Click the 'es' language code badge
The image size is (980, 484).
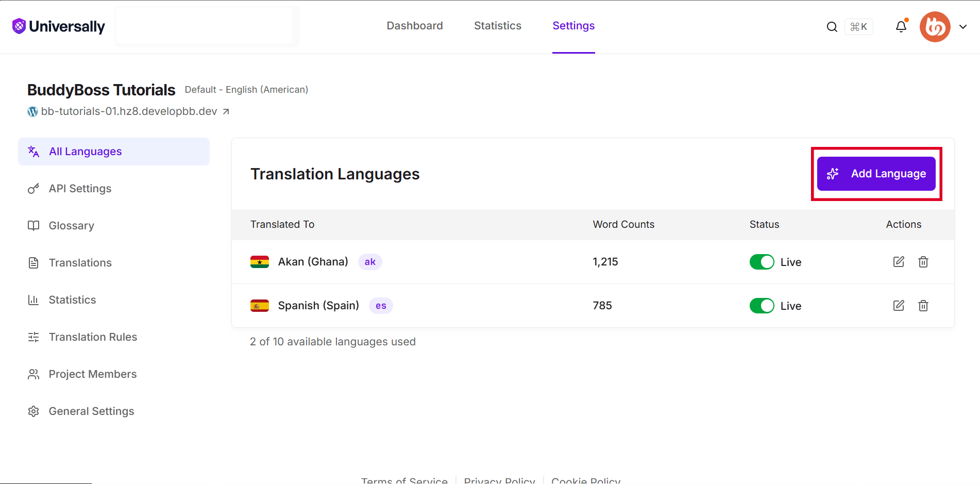(x=381, y=306)
